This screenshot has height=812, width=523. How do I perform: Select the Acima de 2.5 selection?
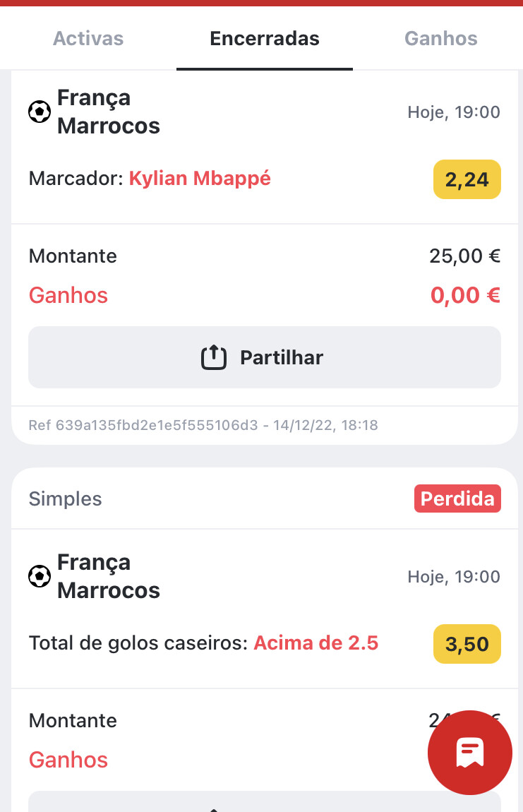(316, 643)
